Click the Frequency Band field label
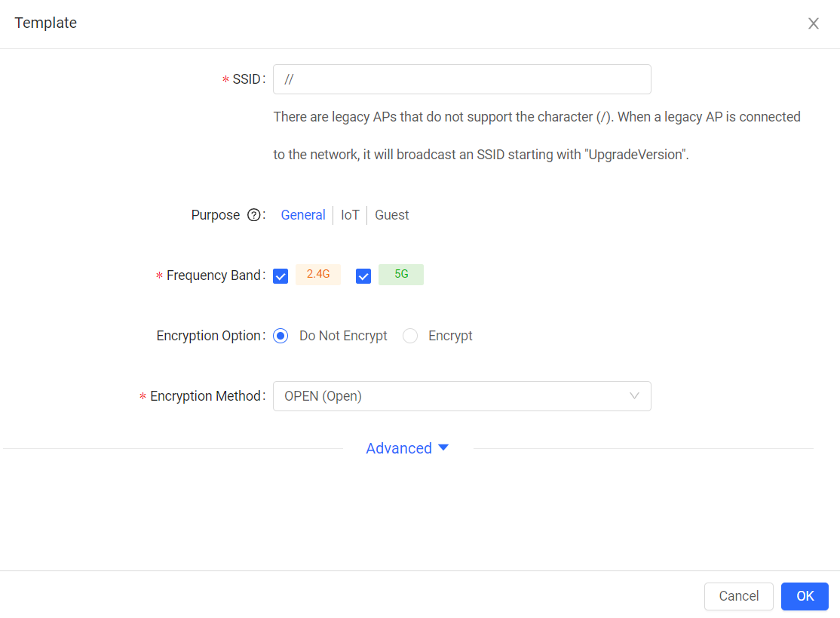The height and width of the screenshot is (618, 840). tap(215, 275)
